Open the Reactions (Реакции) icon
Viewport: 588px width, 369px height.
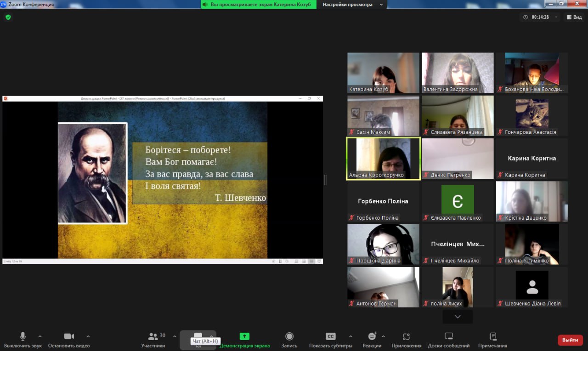[x=372, y=337]
